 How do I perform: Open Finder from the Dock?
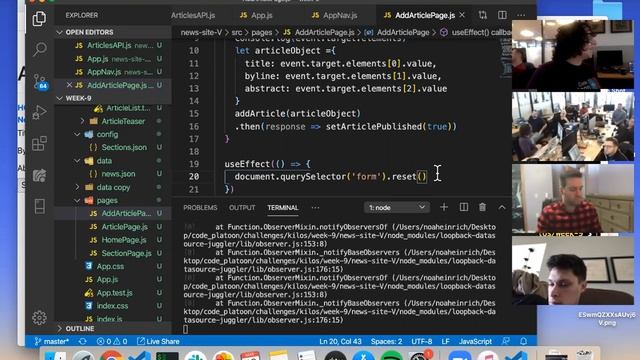(56, 355)
